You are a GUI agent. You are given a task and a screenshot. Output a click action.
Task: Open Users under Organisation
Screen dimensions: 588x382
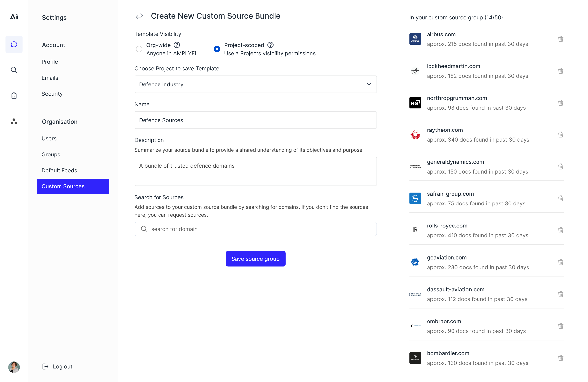click(x=49, y=138)
